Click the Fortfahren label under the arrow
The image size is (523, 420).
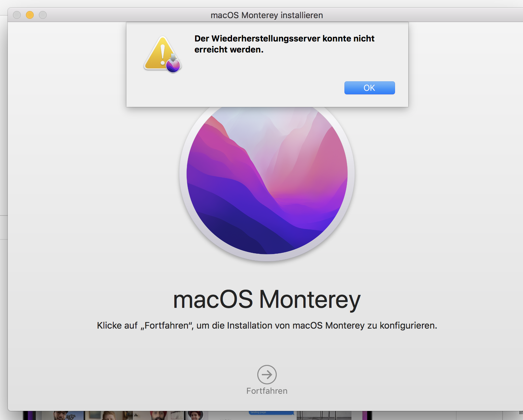(x=267, y=391)
